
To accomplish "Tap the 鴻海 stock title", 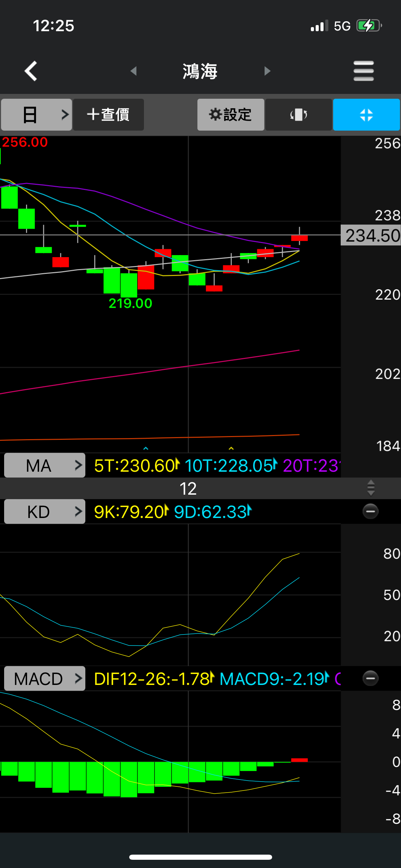I will pyautogui.click(x=200, y=71).
